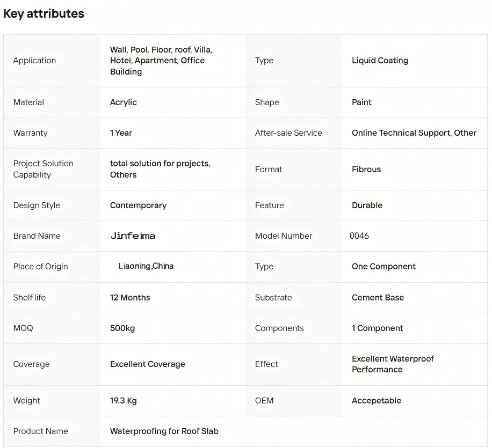This screenshot has width=492, height=448.
Task: Click the Key attributes heading
Action: click(x=44, y=14)
